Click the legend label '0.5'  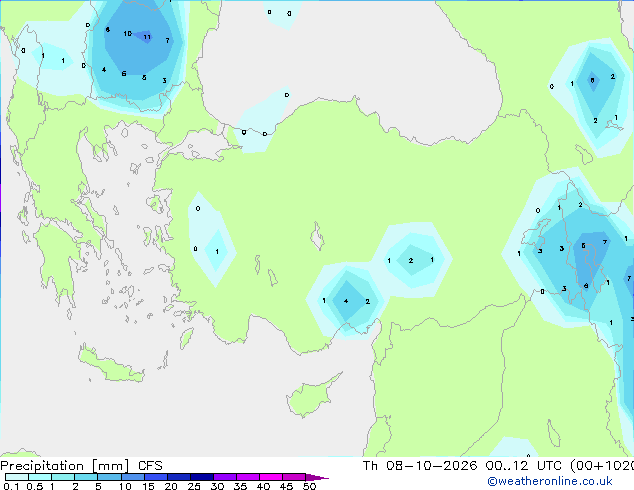click(x=35, y=486)
